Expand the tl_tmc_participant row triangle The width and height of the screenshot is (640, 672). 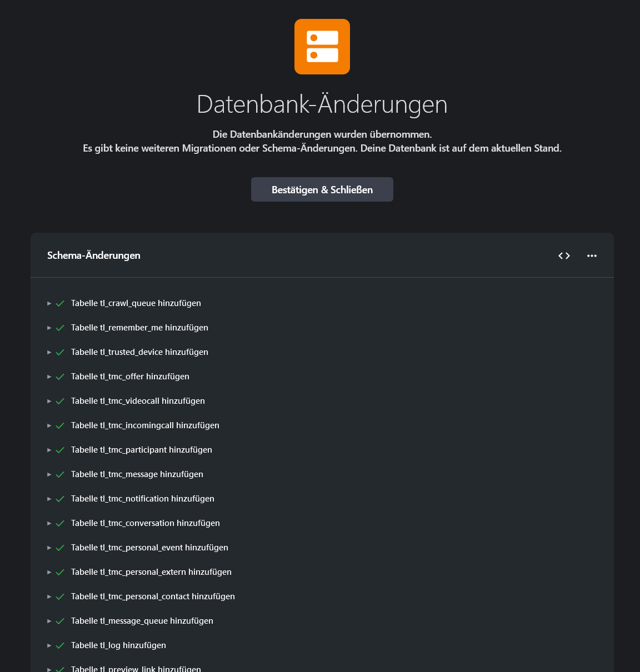pyautogui.click(x=49, y=450)
